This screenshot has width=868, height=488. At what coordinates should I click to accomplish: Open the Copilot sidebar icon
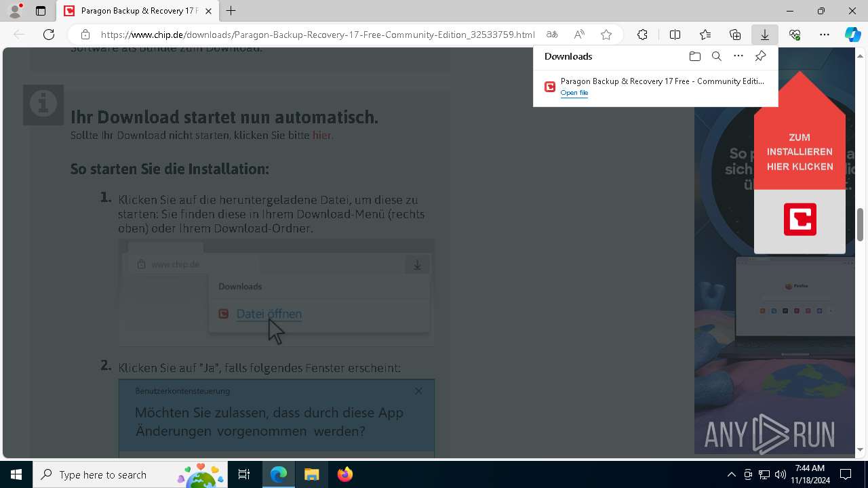[852, 35]
